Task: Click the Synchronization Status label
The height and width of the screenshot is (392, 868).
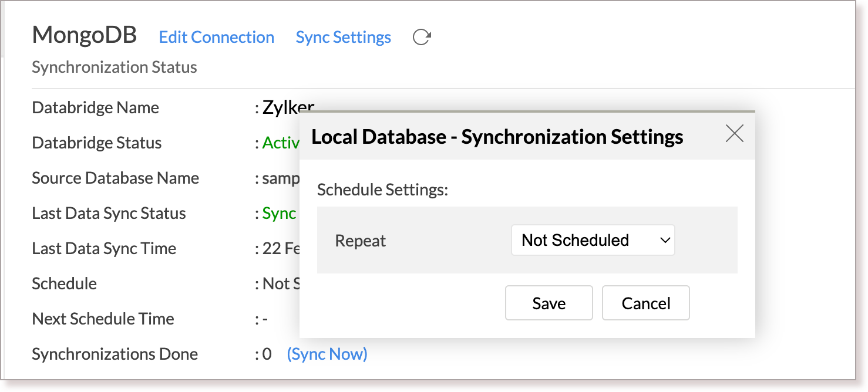Action: 114,67
